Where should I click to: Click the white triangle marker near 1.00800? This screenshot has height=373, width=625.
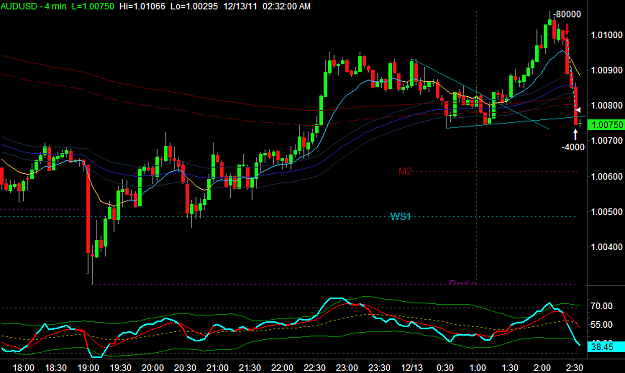578,110
